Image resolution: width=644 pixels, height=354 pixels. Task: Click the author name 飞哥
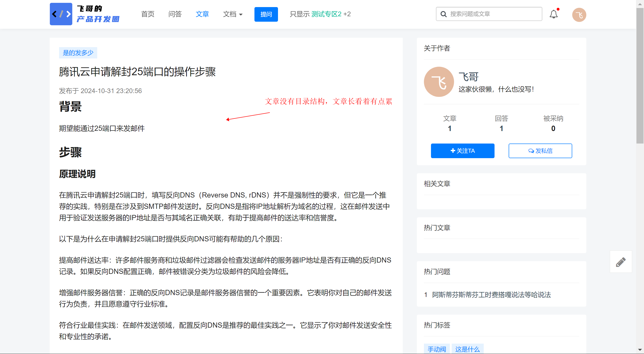pyautogui.click(x=468, y=77)
